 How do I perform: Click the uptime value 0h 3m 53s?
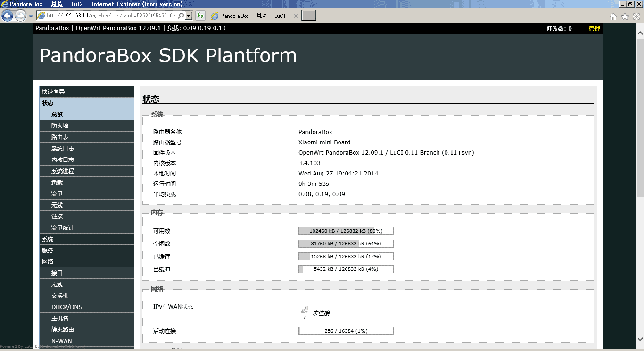(x=314, y=184)
